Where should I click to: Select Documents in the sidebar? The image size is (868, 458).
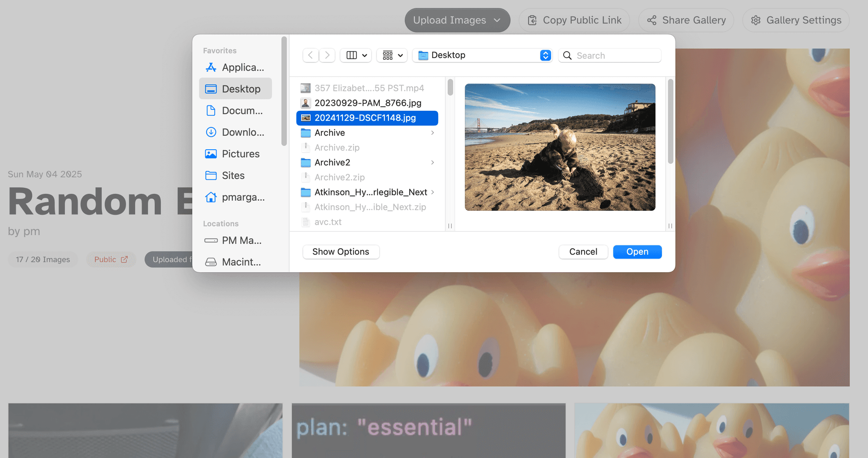235,111
